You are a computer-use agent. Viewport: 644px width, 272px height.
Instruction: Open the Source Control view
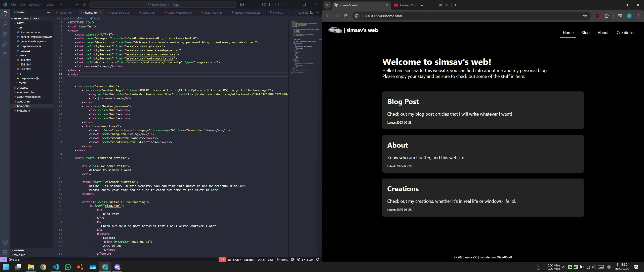(5, 34)
